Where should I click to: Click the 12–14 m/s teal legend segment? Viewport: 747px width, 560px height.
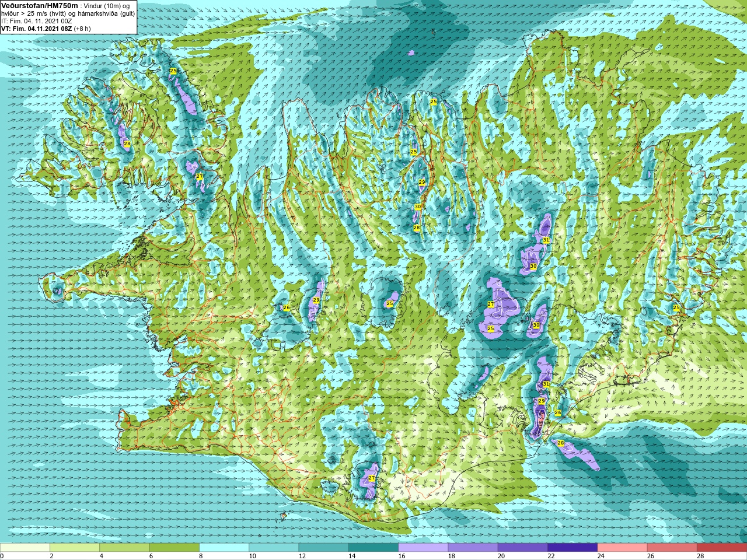click(323, 548)
